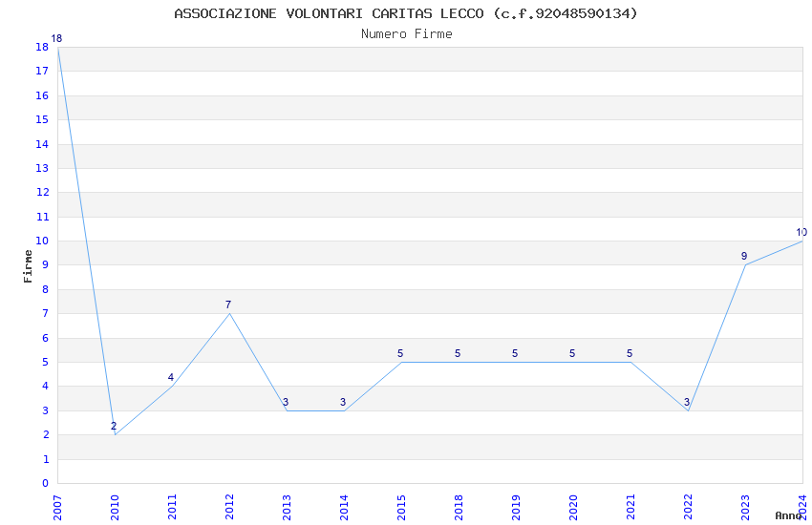Screen dimensions: 812x525
Task: Click y-axis tick value 17
Action: coord(42,72)
